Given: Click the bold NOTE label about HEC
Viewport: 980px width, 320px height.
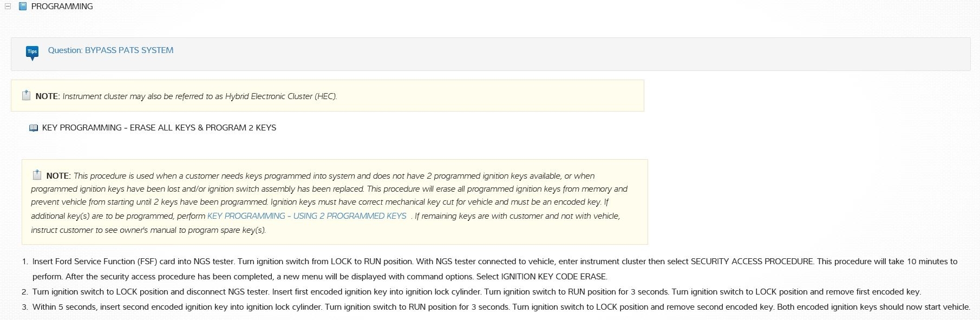Looking at the screenshot, I should pos(47,96).
